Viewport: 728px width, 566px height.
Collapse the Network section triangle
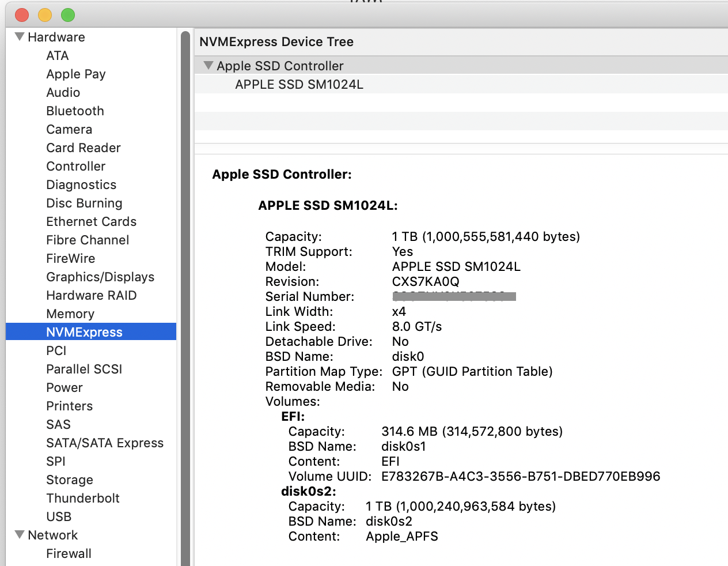(20, 535)
